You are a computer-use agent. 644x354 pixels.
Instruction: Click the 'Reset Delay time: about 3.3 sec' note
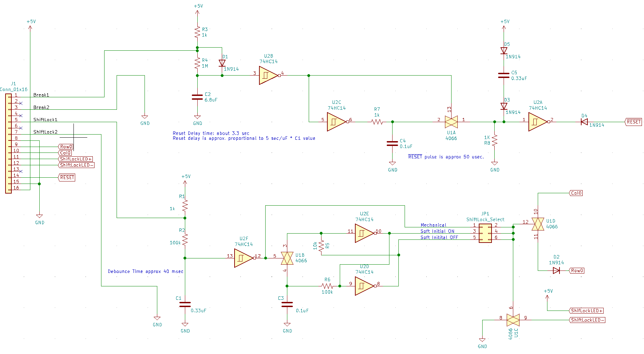pyautogui.click(x=211, y=133)
